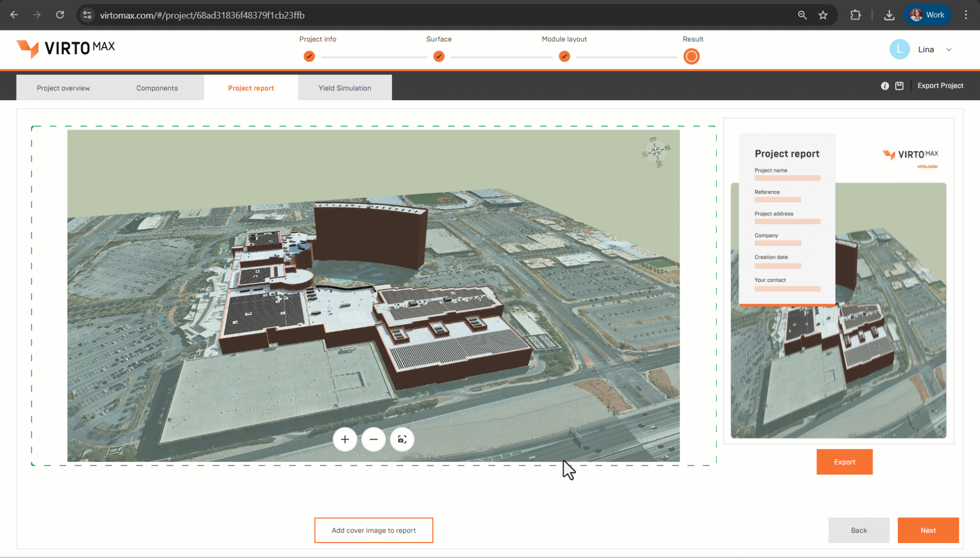This screenshot has height=558, width=980.
Task: Click Add cover image to report button
Action: (x=373, y=530)
